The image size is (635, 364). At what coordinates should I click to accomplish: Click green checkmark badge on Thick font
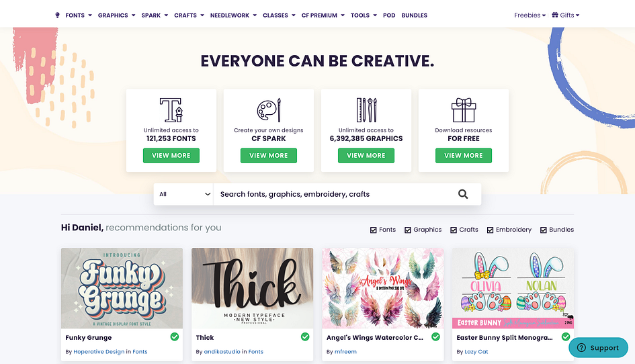pyautogui.click(x=305, y=337)
